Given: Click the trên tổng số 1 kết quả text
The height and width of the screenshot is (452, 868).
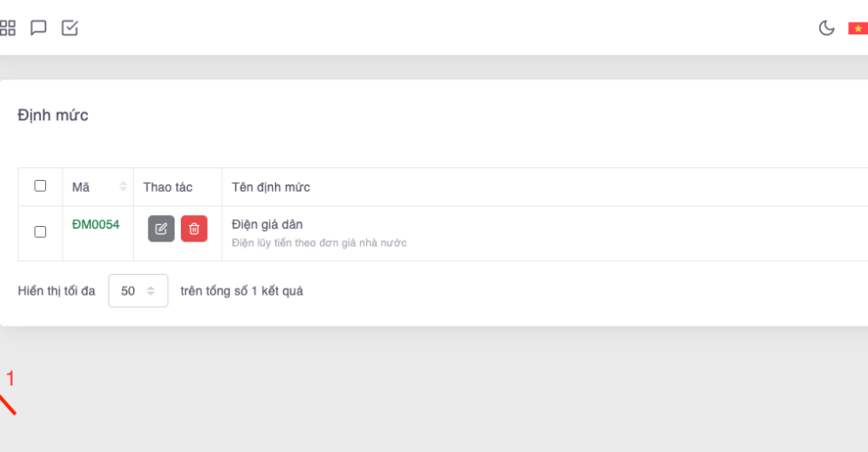Looking at the screenshot, I should pos(241,291).
